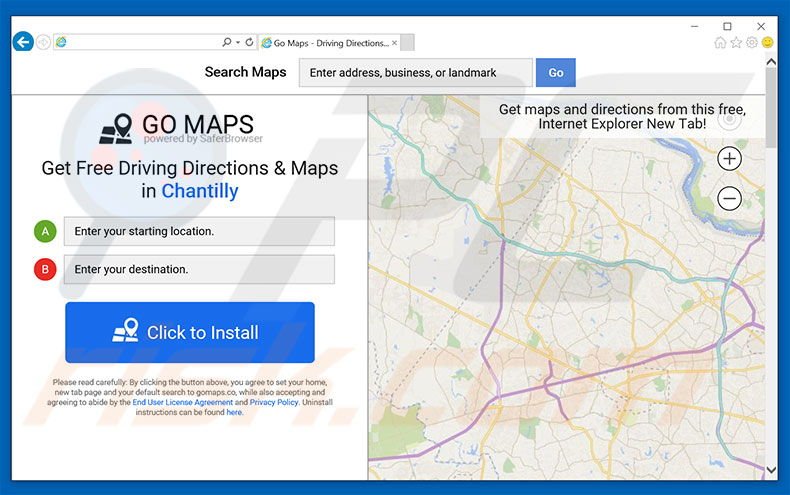Click the page favicon in address bar
The image size is (790, 495).
click(61, 42)
